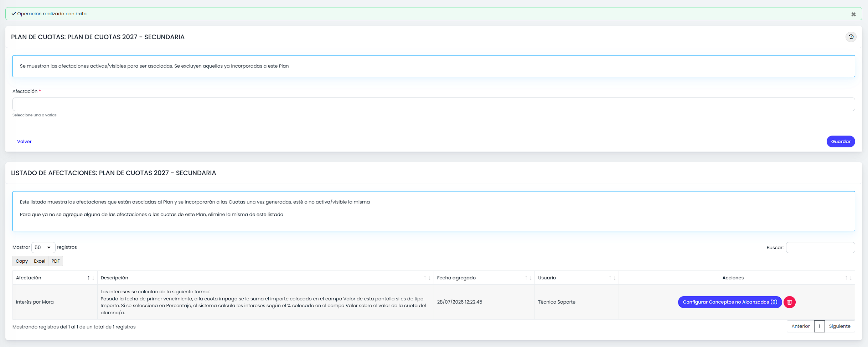Viewport: 868px width, 347px height.
Task: Click 'Seleccione una o varias' hint text
Action: click(x=35, y=115)
